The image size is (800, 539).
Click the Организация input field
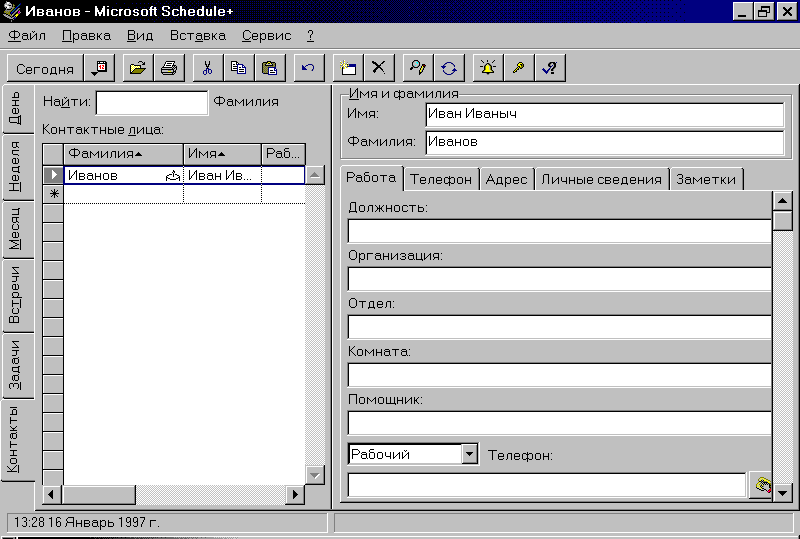(x=559, y=279)
